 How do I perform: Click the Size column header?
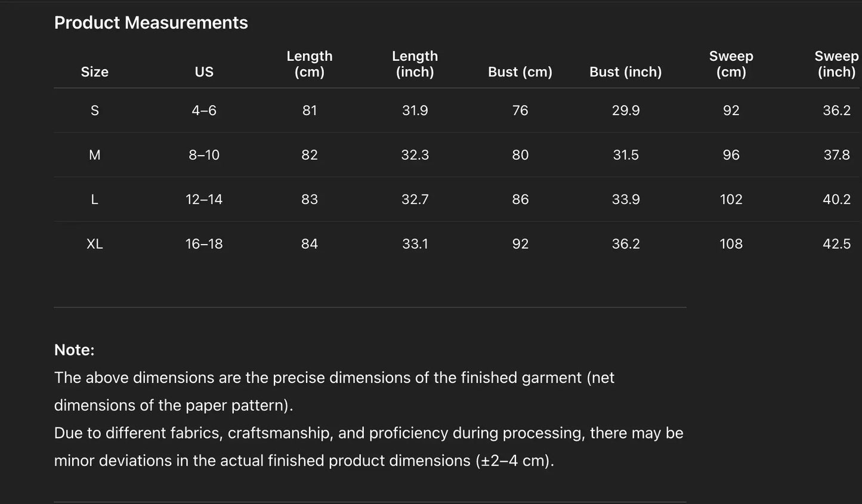coord(95,72)
